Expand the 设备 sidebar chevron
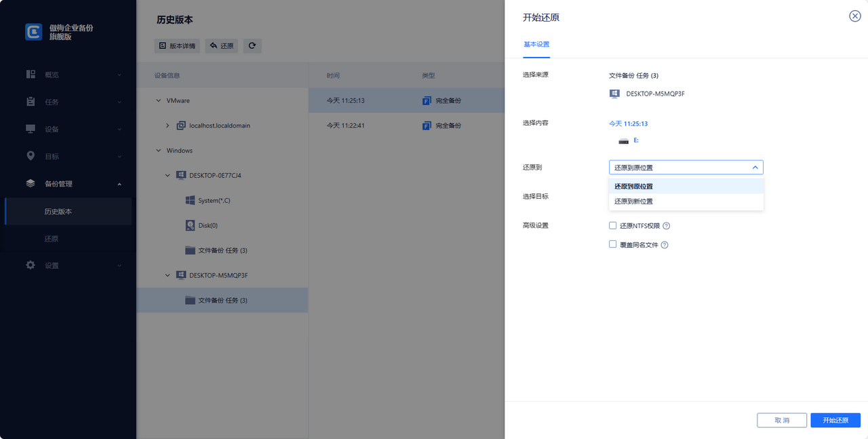Screen dimensions: 868x439 (119, 130)
